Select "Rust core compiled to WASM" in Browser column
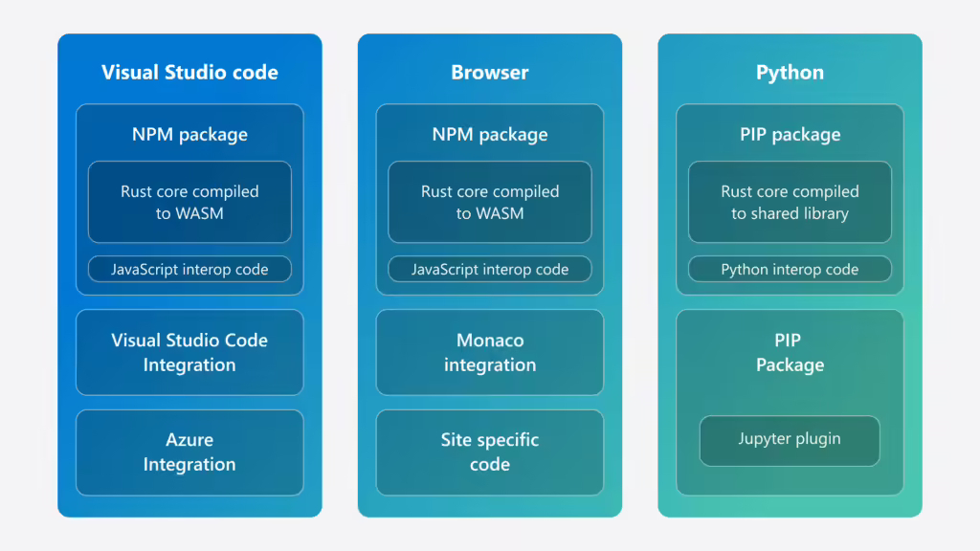Viewport: 980px width, 551px height. point(490,202)
